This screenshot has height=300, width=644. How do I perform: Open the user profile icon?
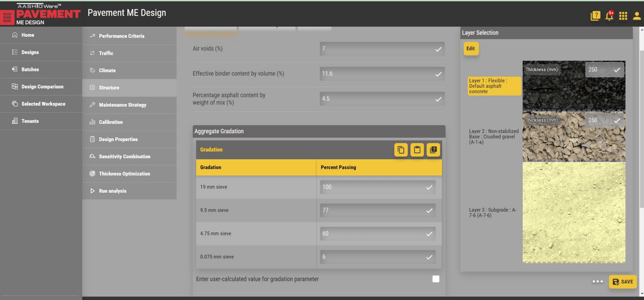coord(637,16)
